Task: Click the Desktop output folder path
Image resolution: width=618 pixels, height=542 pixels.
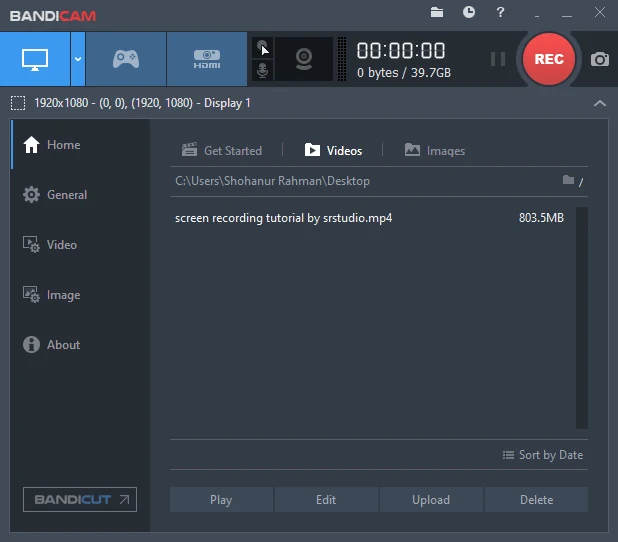Action: pyautogui.click(x=272, y=181)
